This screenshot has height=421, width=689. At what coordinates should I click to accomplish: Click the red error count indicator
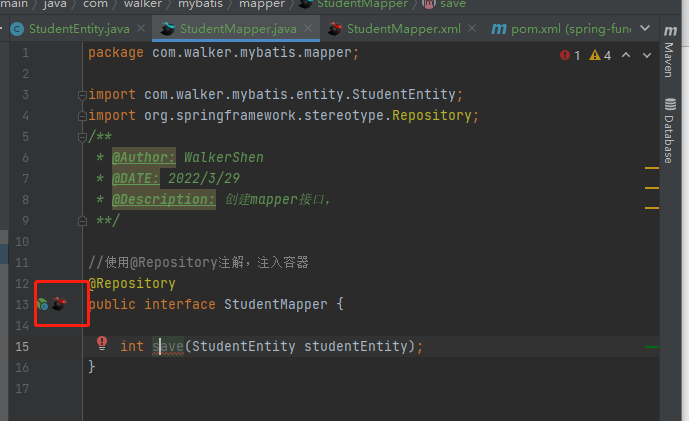570,55
